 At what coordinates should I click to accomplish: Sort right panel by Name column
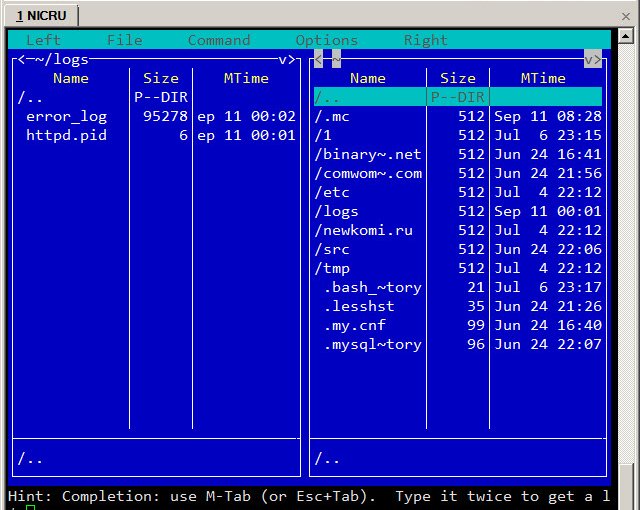click(367, 78)
